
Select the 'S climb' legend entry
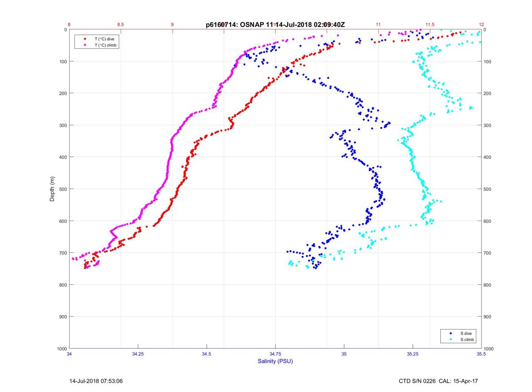tap(467, 340)
